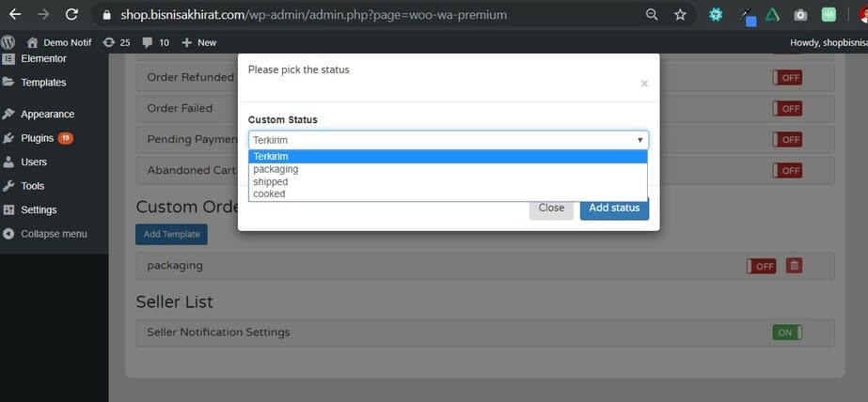Delete the packaging template with trash icon

pos(794,266)
